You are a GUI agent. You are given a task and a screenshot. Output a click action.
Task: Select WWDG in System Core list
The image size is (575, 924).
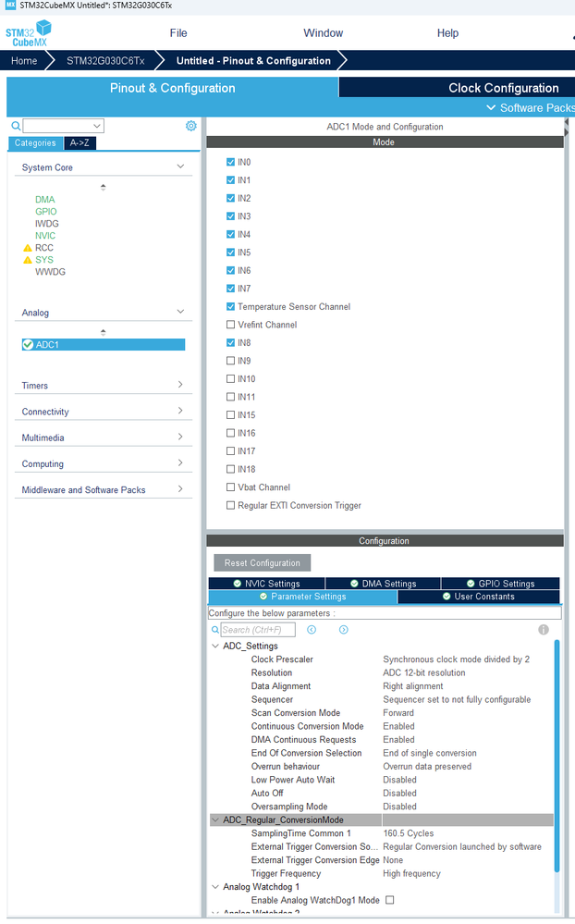pos(50,272)
